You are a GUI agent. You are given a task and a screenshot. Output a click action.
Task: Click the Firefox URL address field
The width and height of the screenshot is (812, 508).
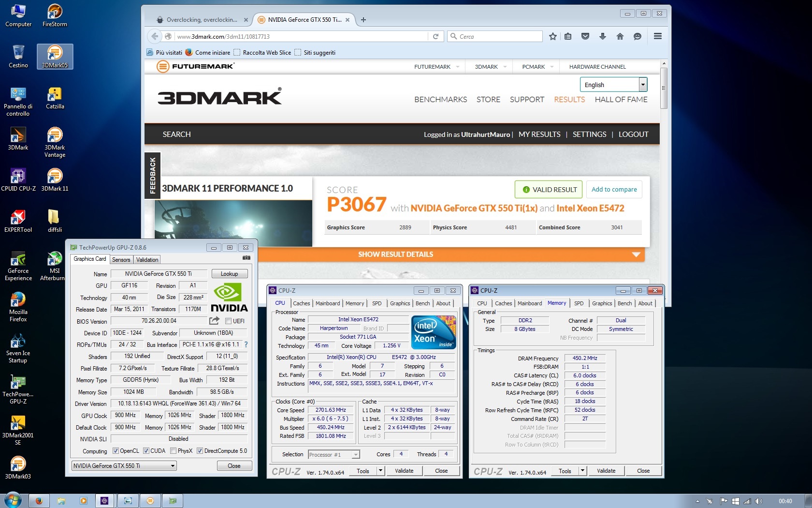(301, 36)
